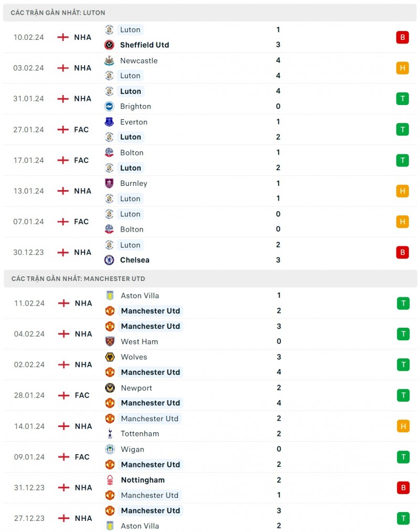Click the Burnley club crest
Image resolution: width=420 pixels, height=532 pixels.
[109, 183]
